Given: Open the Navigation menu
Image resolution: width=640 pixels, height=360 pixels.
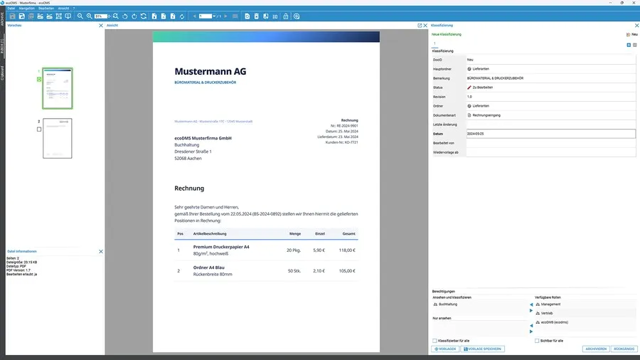Looking at the screenshot, I should (27, 8).
